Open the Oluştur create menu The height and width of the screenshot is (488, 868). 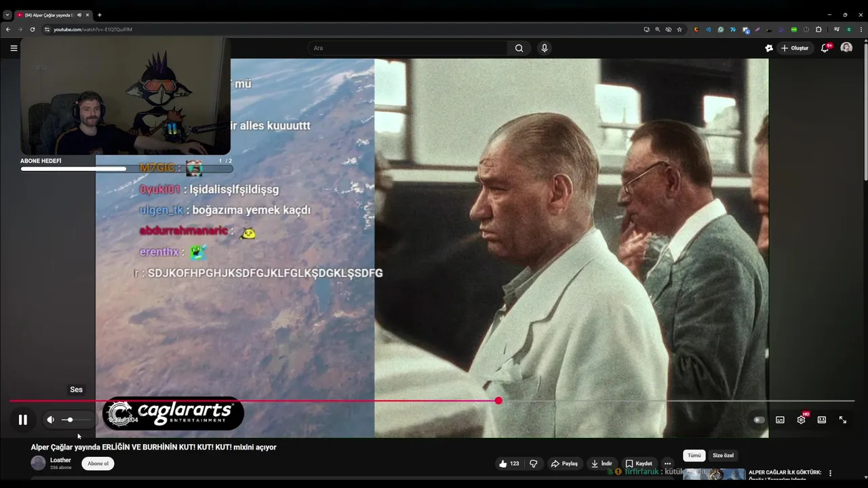pos(795,48)
